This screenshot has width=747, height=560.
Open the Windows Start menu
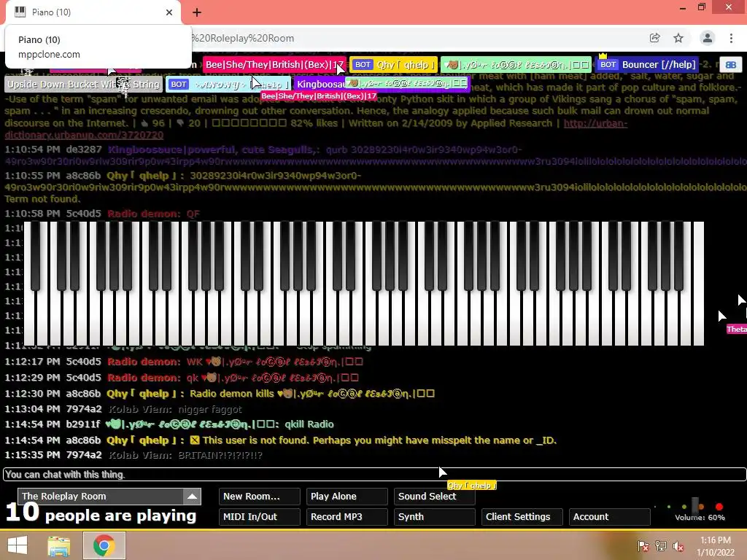point(18,545)
